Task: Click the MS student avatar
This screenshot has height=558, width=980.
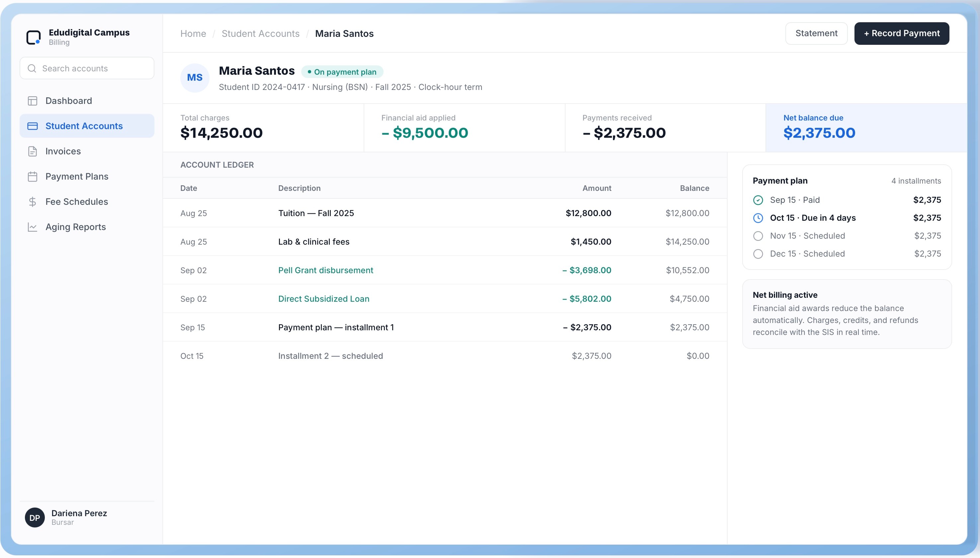Action: [195, 78]
